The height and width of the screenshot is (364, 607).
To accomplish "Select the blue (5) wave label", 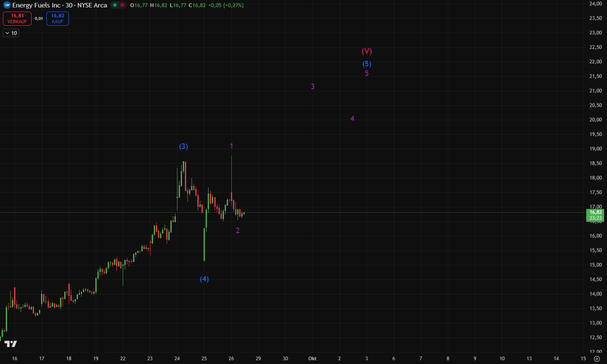I will (367, 64).
